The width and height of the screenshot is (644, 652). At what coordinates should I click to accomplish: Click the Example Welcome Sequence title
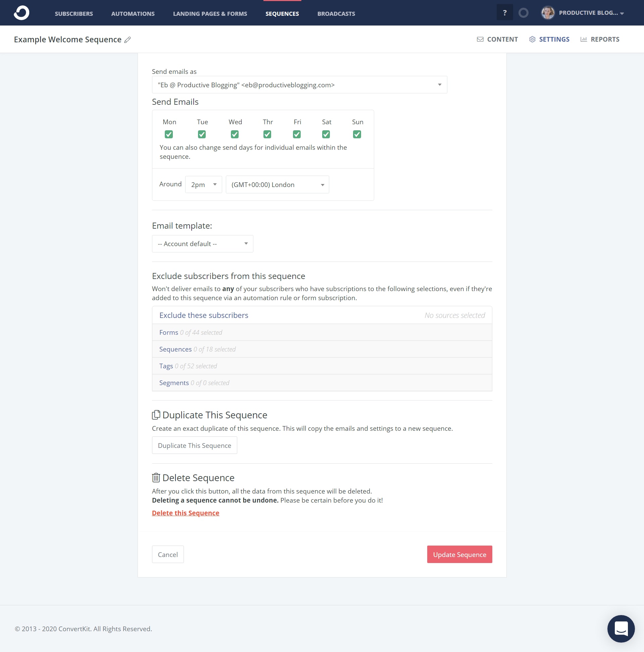[67, 40]
